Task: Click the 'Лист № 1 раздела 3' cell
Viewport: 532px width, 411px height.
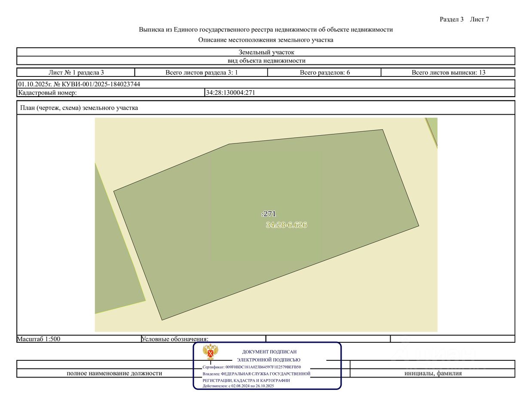Action: pyautogui.click(x=76, y=73)
